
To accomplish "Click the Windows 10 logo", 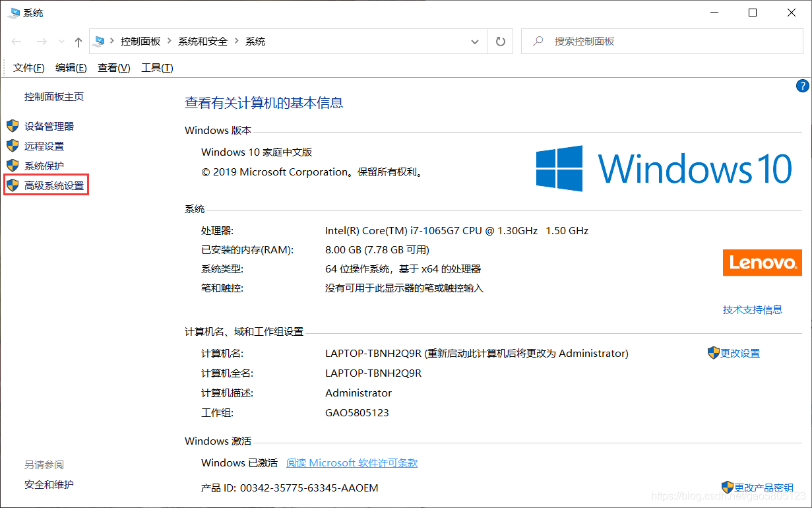I will 664,168.
